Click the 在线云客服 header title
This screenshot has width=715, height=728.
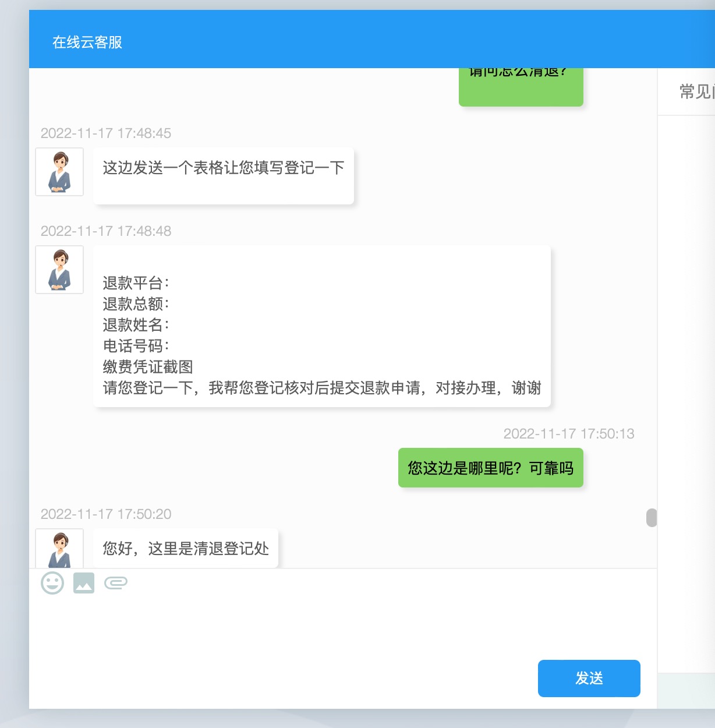87,42
